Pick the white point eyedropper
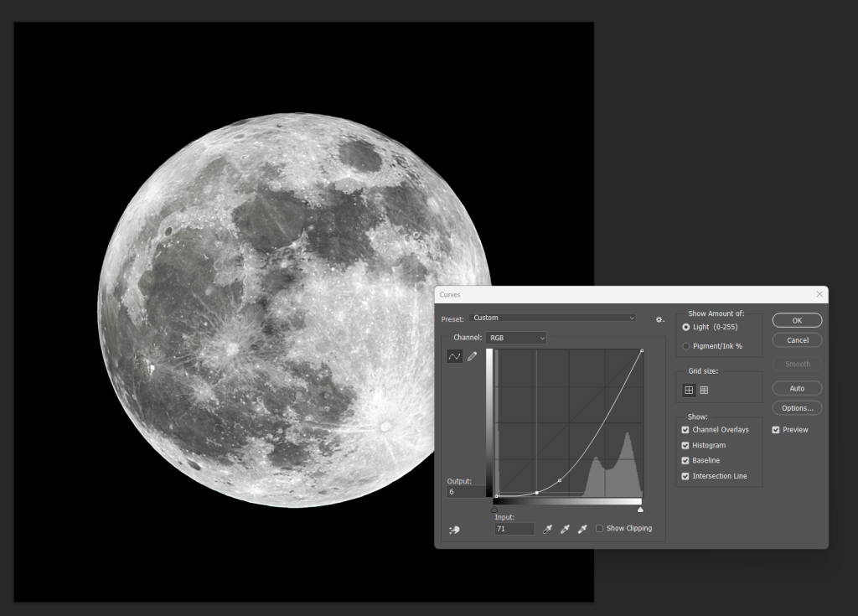Image resolution: width=858 pixels, height=616 pixels. (582, 529)
